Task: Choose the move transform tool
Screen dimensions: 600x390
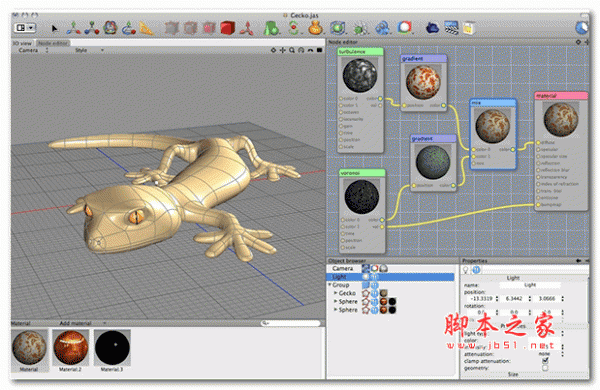Action: pos(73,28)
